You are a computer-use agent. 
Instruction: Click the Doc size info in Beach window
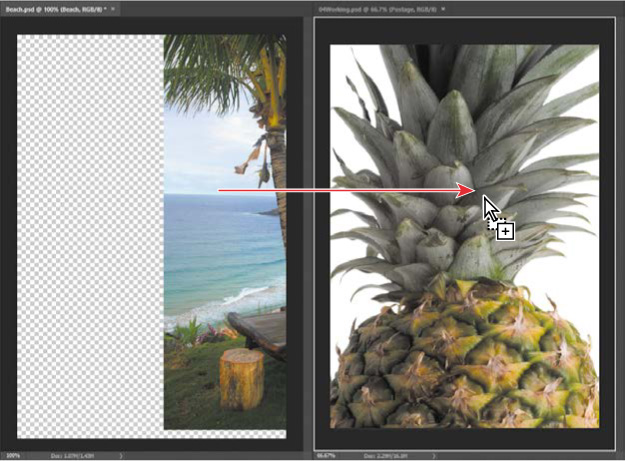point(73,455)
